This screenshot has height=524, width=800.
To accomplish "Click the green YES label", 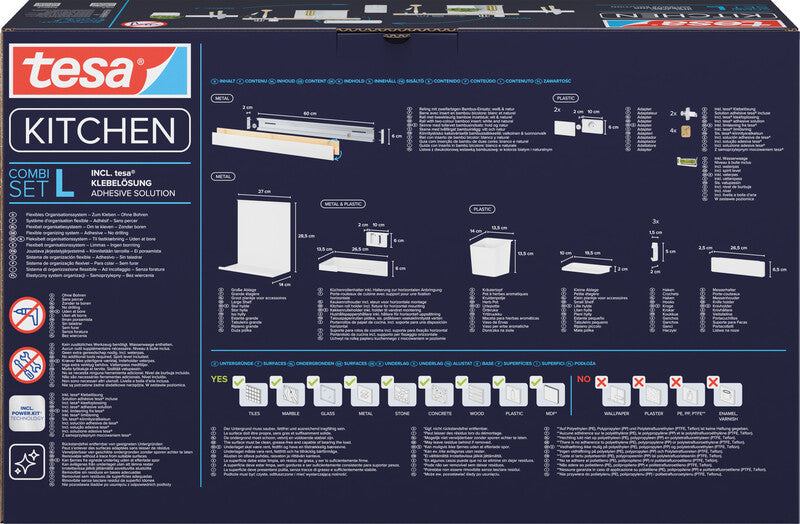I will [x=219, y=379].
